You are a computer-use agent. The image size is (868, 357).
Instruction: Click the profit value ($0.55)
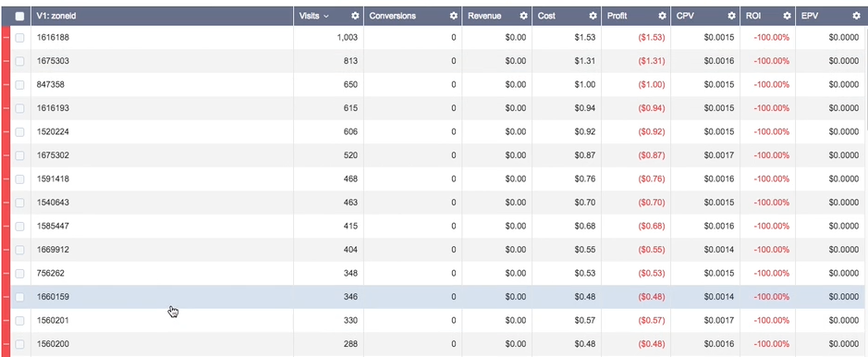tap(652, 250)
